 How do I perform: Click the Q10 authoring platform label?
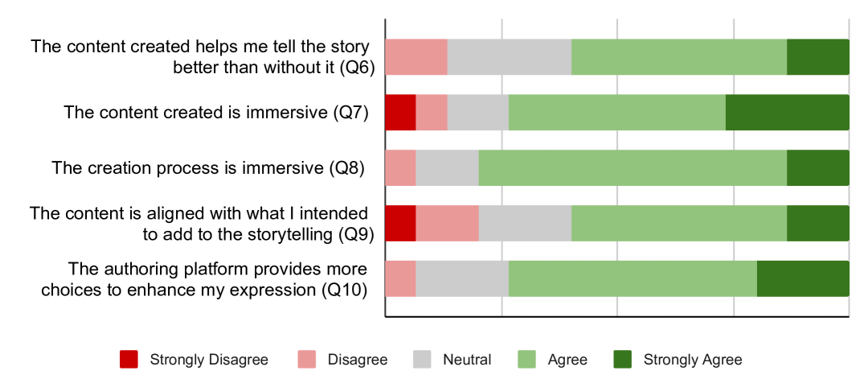click(x=205, y=279)
